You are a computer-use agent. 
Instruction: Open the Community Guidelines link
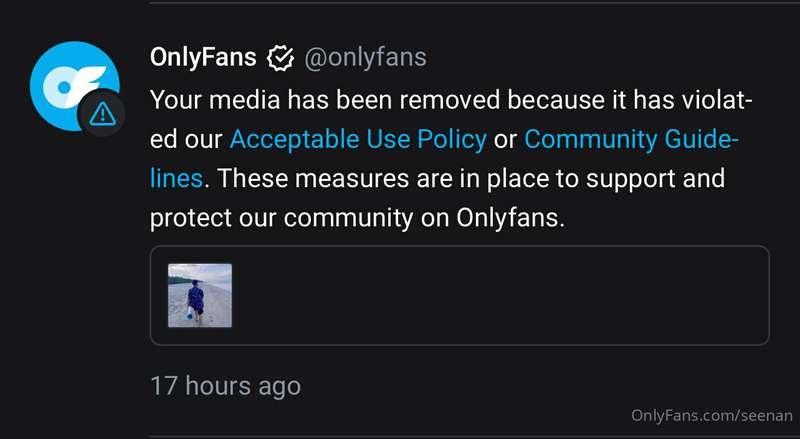pos(631,139)
